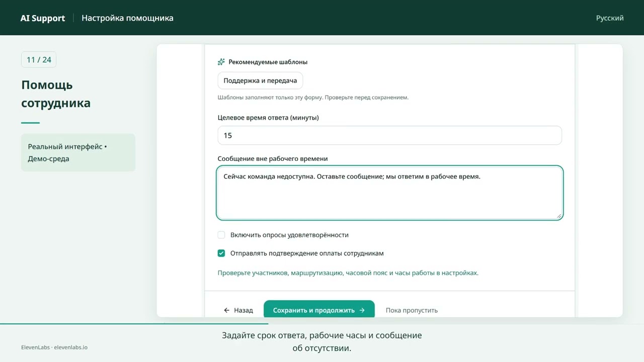Click the Помощь сотрудника heading
This screenshot has height=362, width=644.
point(56,94)
